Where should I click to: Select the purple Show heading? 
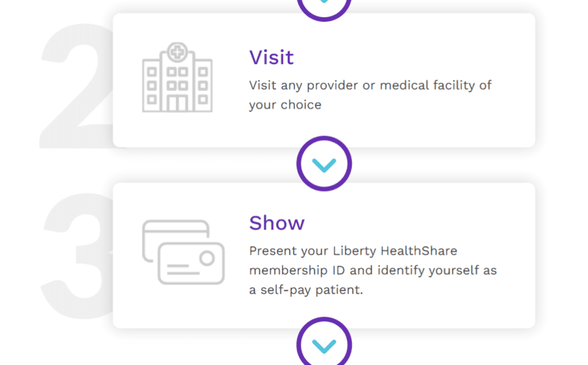click(x=277, y=223)
